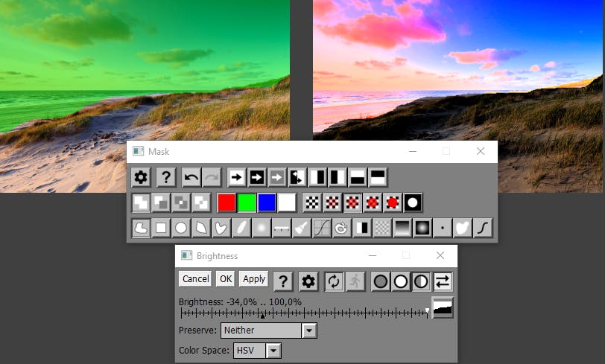Open the Color Space dropdown showing HSV

pos(257,351)
